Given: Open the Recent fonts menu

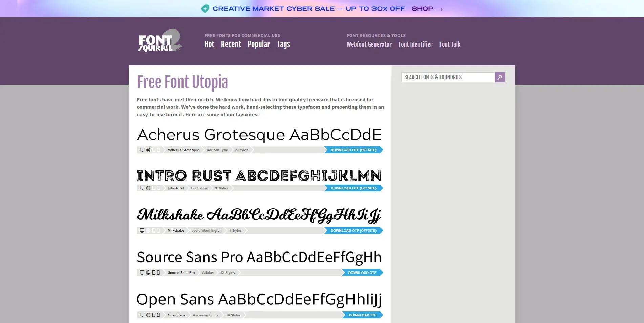Looking at the screenshot, I should [231, 44].
